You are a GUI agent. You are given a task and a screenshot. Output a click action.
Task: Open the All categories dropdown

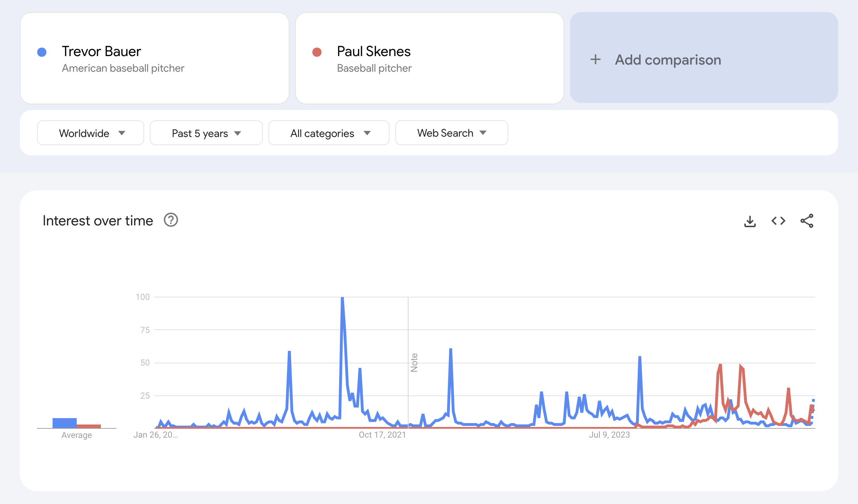tap(328, 133)
